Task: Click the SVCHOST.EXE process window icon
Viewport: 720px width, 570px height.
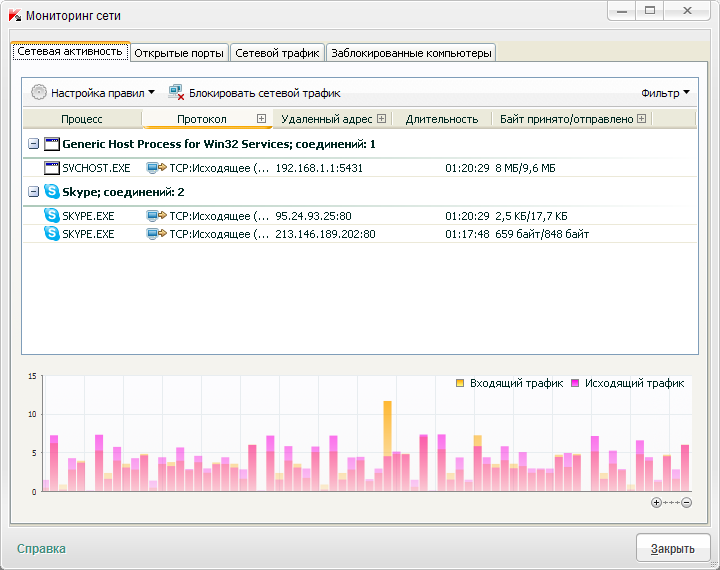Action: 52,168
